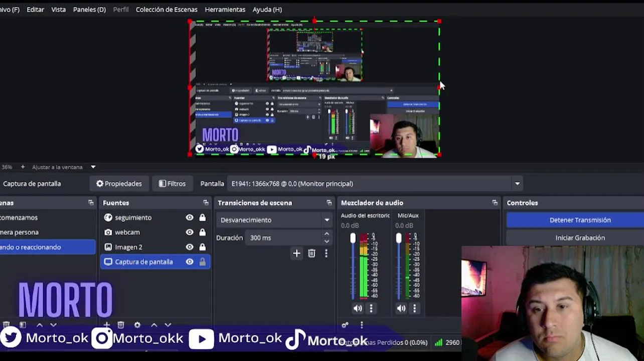
Task: Select the comenzamos scene
Action: tap(48, 218)
